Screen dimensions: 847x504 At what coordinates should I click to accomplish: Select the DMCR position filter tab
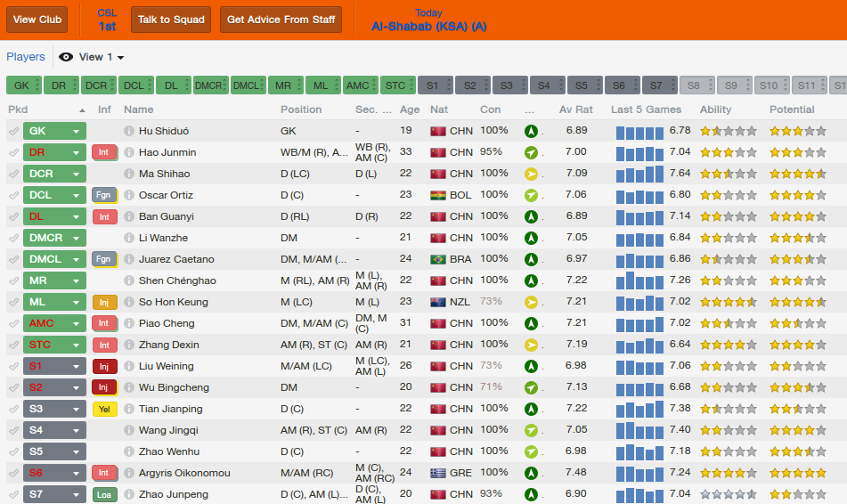pos(209,85)
